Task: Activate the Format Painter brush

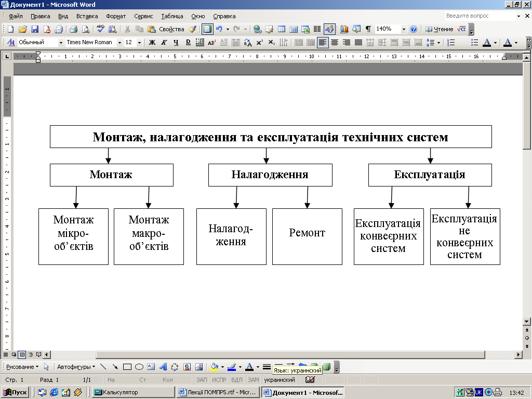Action: (x=192, y=29)
